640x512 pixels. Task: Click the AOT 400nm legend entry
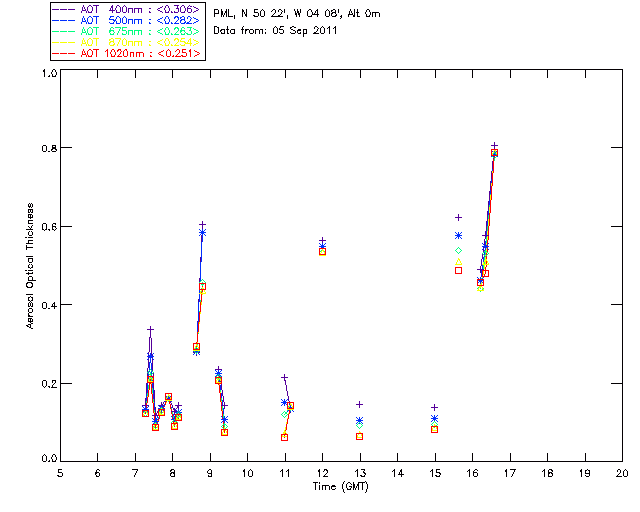coord(127,9)
